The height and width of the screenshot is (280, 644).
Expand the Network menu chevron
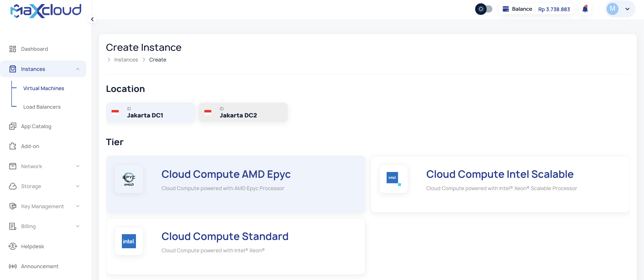click(x=78, y=166)
